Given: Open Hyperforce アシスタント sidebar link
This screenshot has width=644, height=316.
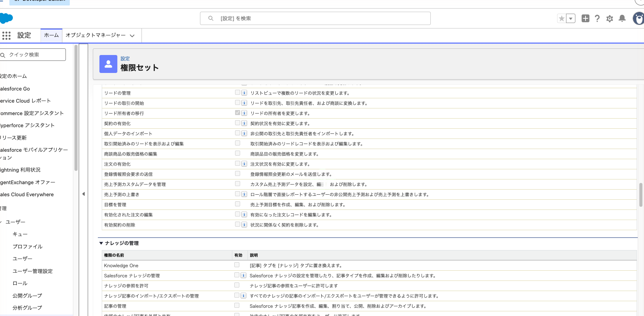Looking at the screenshot, I should tap(27, 125).
